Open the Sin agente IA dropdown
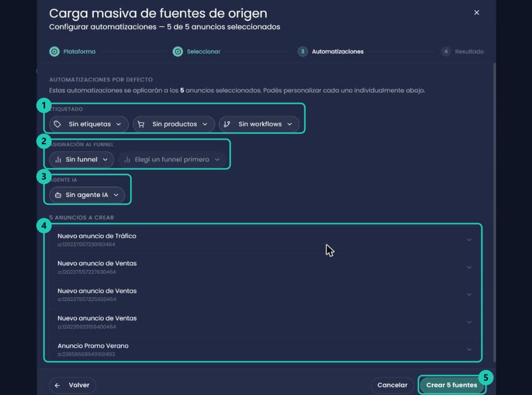The height and width of the screenshot is (395, 532). [x=87, y=195]
